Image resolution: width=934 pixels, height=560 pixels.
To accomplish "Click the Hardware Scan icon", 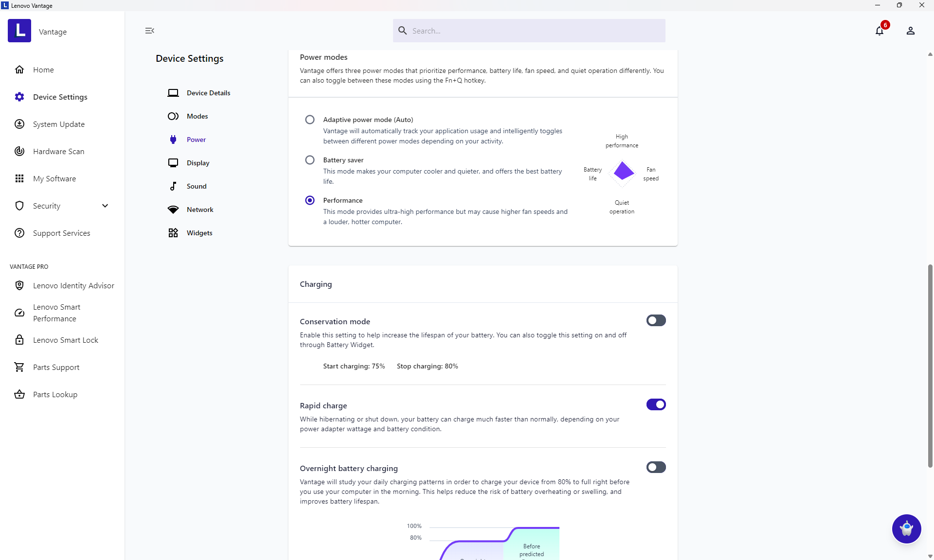I will coord(19,151).
